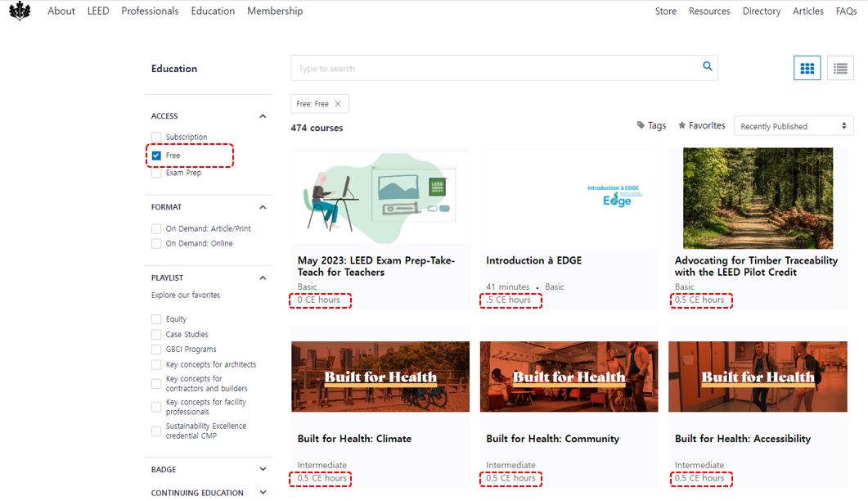868x501 pixels.
Task: Check On Demand: Online format
Action: (156, 243)
